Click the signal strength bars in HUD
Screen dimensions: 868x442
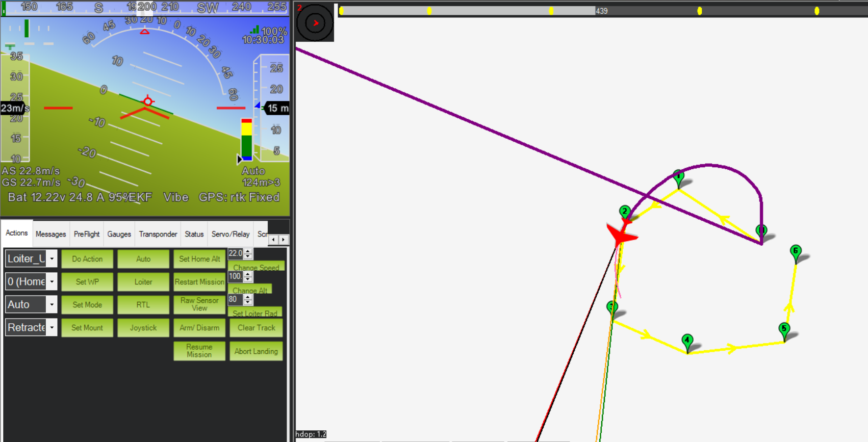[x=254, y=30]
